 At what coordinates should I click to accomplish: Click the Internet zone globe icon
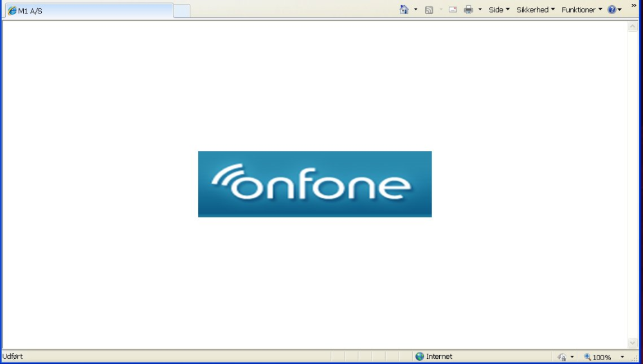click(419, 356)
